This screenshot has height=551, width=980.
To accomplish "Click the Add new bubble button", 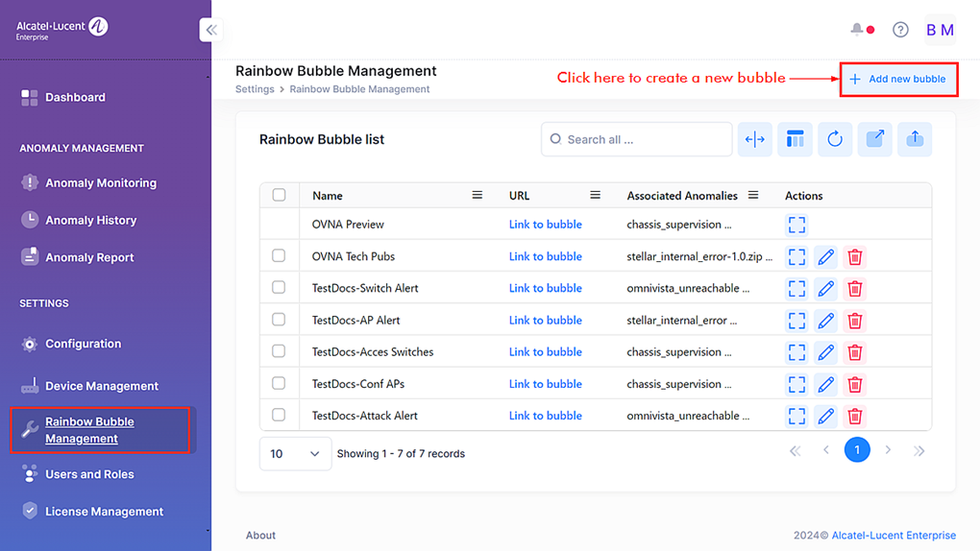I will tap(898, 79).
